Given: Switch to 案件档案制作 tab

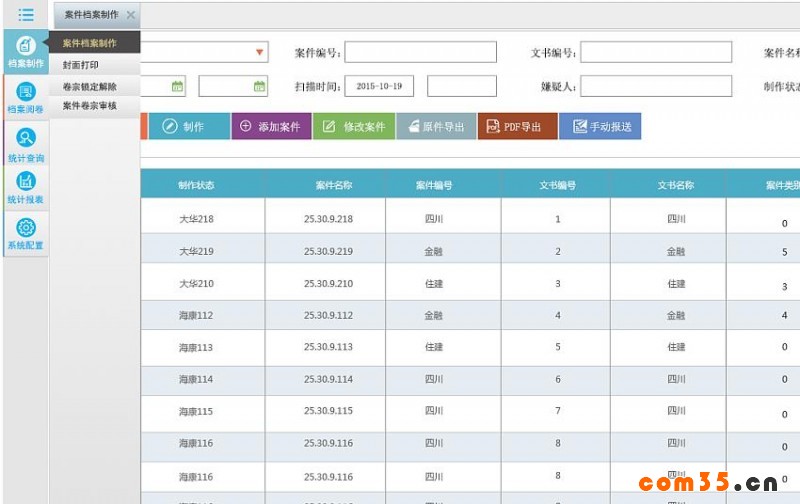Looking at the screenshot, I should click(x=92, y=15).
